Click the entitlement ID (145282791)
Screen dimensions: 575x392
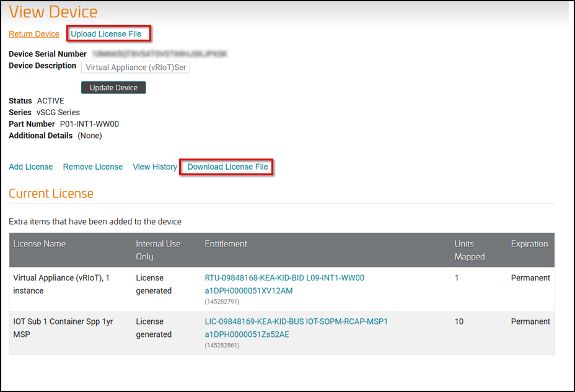[222, 302]
